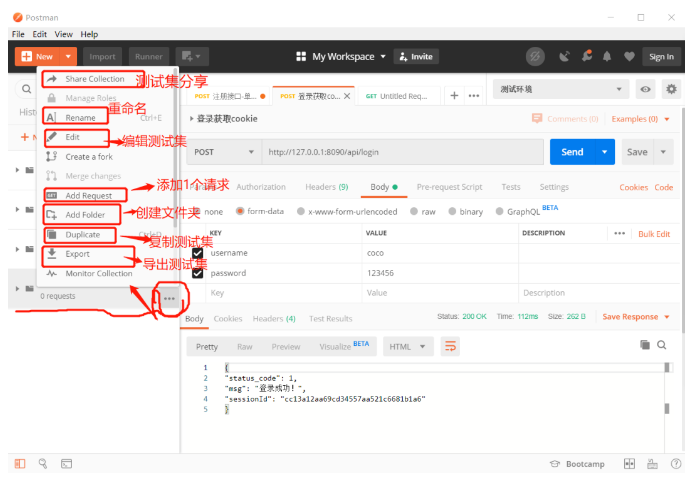The image size is (691, 479).
Task: Open the Edit menu in menu bar
Action: pos(39,34)
